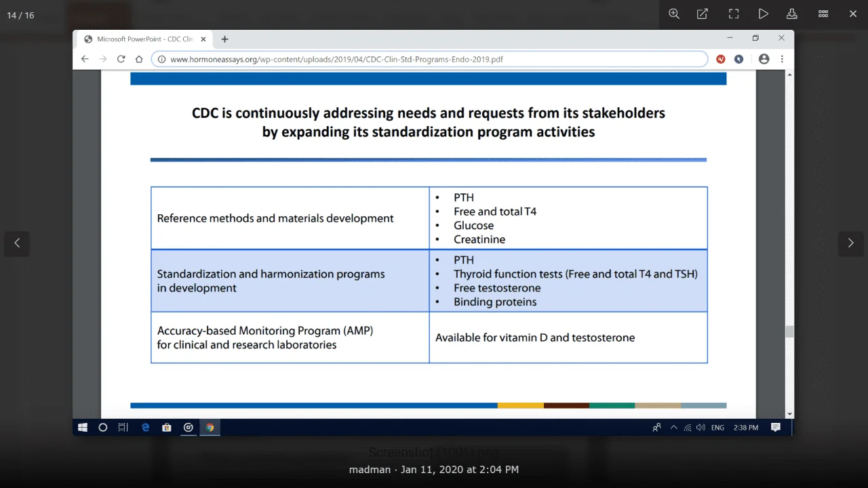Image resolution: width=868 pixels, height=488 pixels.
Task: Expand the system tray hidden icons chevron
Action: point(673,428)
